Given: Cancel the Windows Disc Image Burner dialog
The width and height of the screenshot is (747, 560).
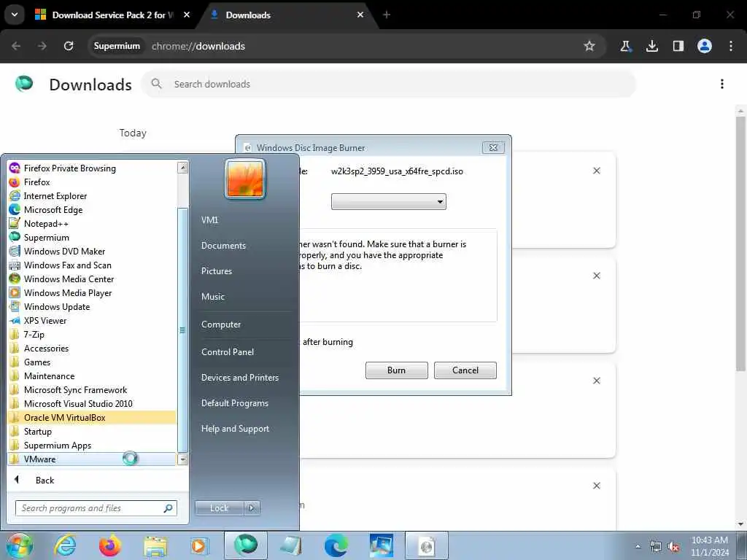Looking at the screenshot, I should tap(465, 370).
